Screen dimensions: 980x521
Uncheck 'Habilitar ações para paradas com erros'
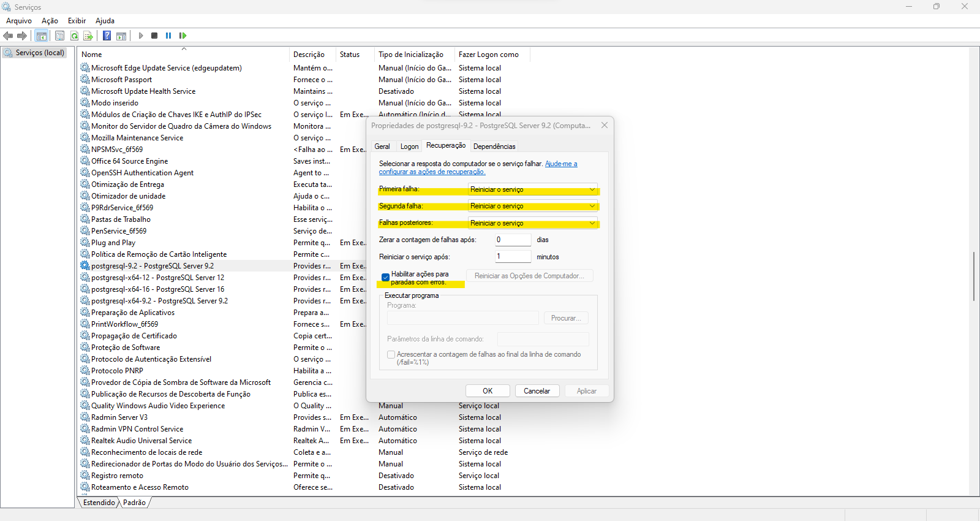click(x=385, y=277)
